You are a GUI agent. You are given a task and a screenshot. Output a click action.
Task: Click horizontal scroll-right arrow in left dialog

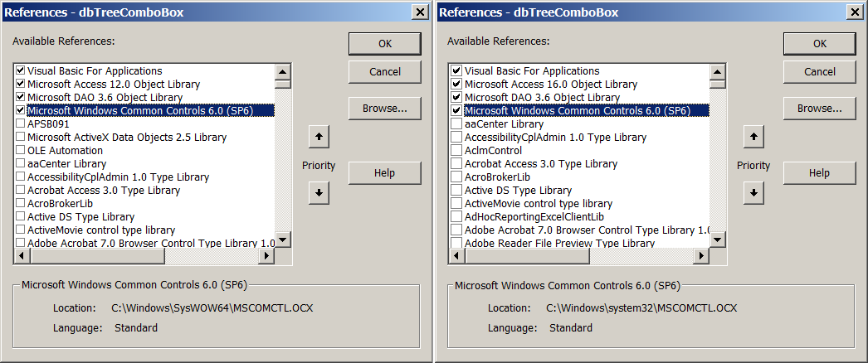point(267,256)
